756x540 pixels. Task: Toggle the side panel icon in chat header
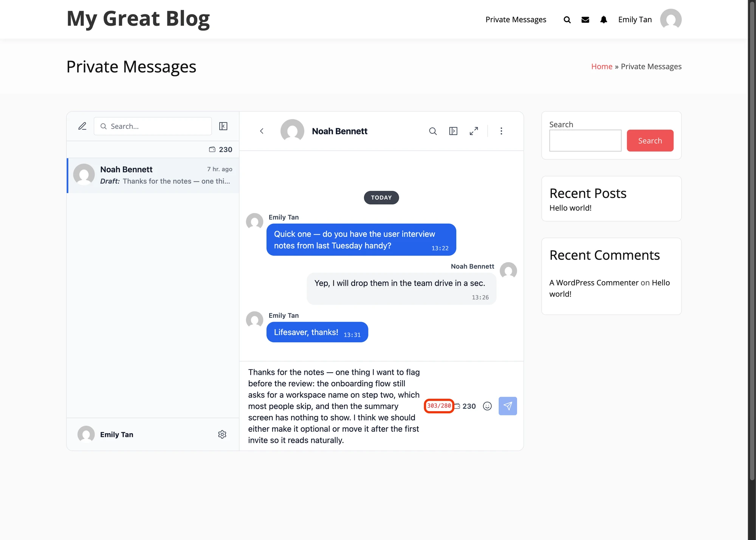tap(453, 131)
